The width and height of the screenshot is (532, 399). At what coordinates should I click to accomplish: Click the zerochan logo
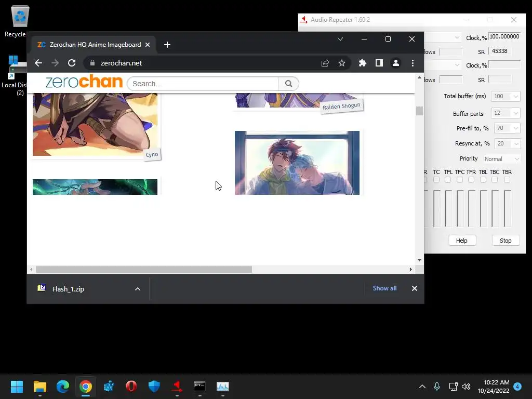pyautogui.click(x=84, y=82)
